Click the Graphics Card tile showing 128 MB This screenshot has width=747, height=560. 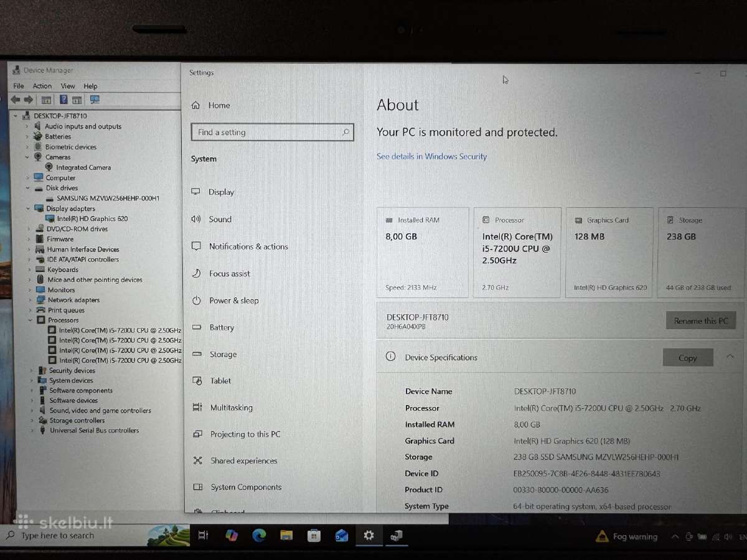(x=609, y=253)
